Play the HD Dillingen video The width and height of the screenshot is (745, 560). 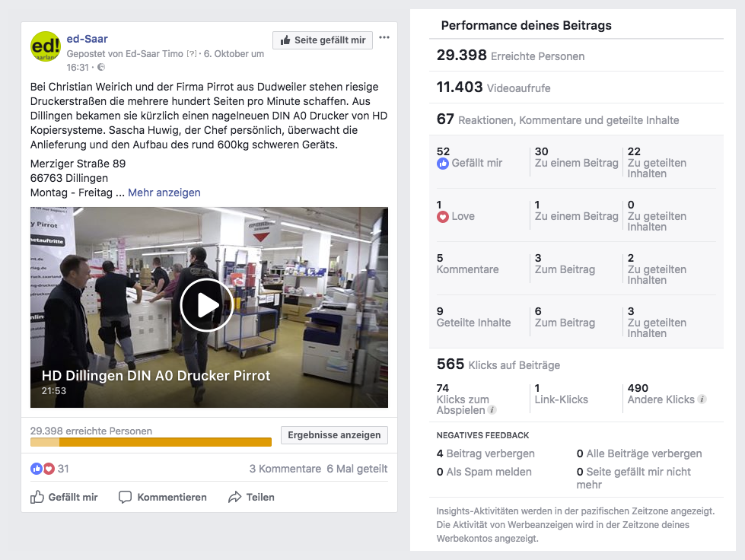207,305
